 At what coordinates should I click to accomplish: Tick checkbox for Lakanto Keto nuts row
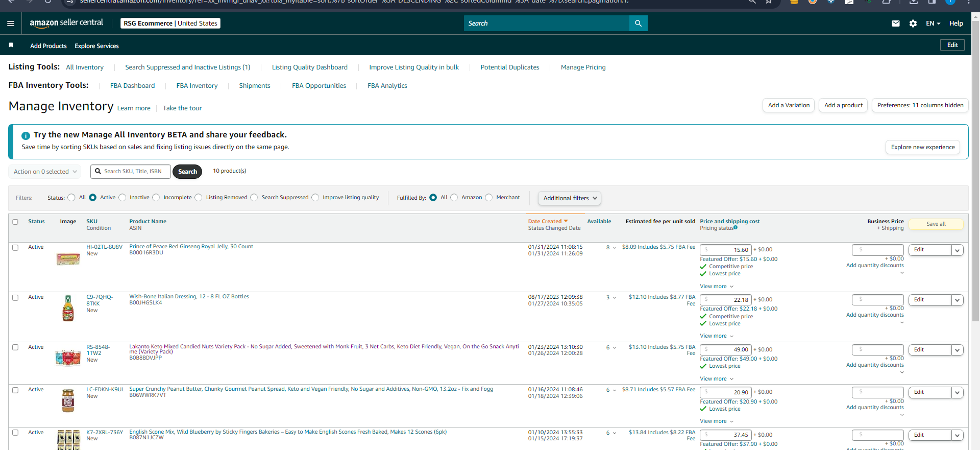(x=15, y=347)
